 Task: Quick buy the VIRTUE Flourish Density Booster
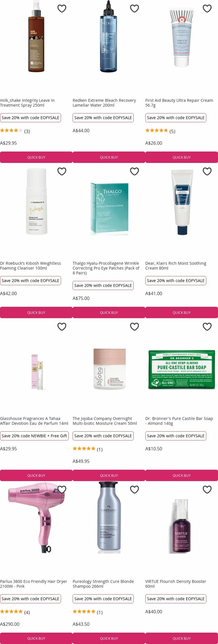point(182,638)
